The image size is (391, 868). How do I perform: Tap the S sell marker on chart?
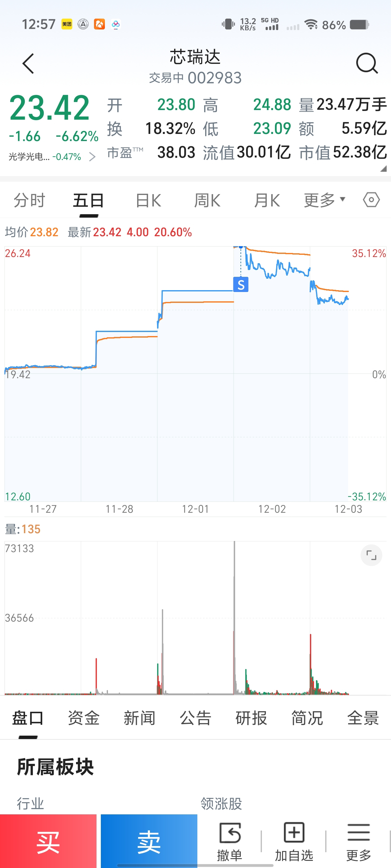(240, 285)
